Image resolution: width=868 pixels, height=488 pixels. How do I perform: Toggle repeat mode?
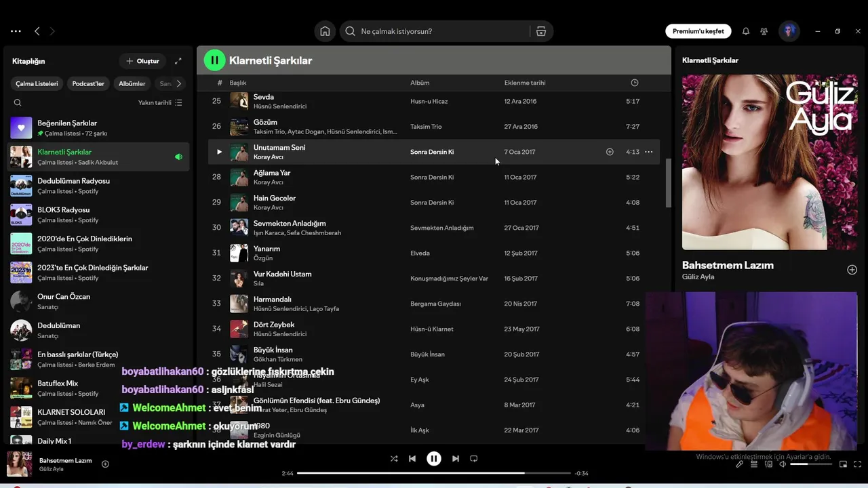[x=474, y=459]
